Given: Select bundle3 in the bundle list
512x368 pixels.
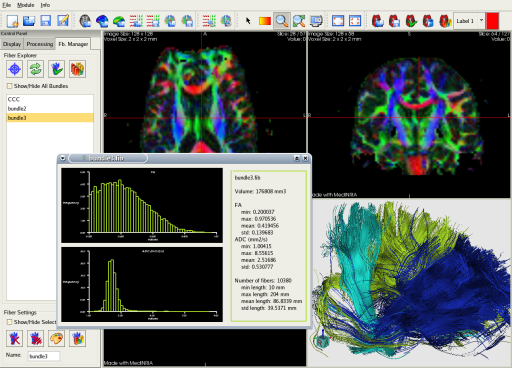Looking at the screenshot, I should [50, 118].
